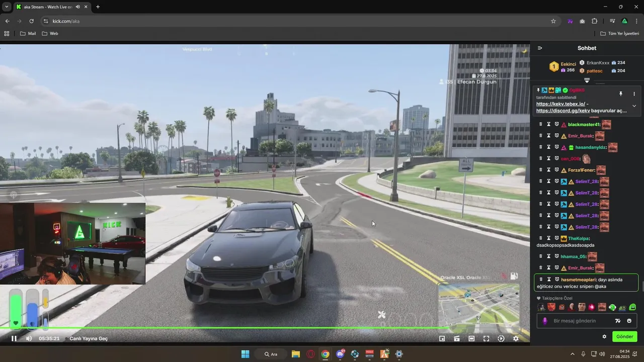
Task: Delete blackmaster41's message
Action: coord(541,124)
